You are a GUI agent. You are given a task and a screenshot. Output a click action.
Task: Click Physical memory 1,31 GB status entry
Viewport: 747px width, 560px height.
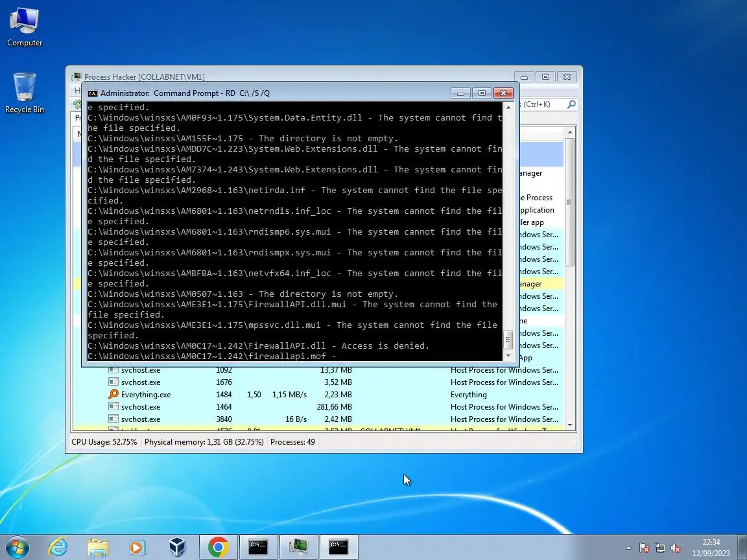click(x=204, y=442)
